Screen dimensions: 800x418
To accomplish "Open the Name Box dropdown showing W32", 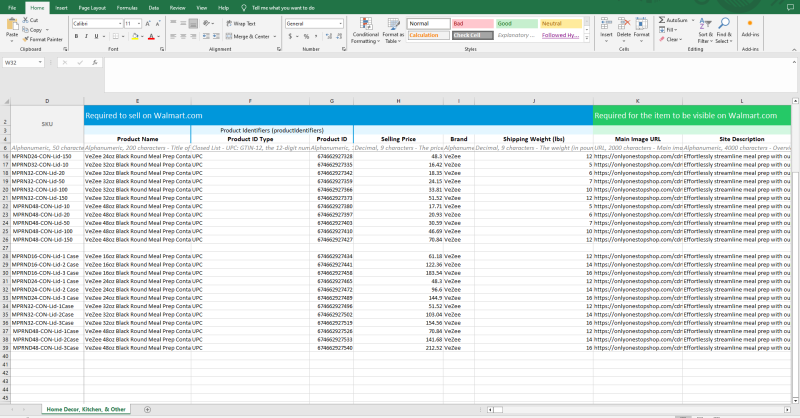I will click(40, 62).
